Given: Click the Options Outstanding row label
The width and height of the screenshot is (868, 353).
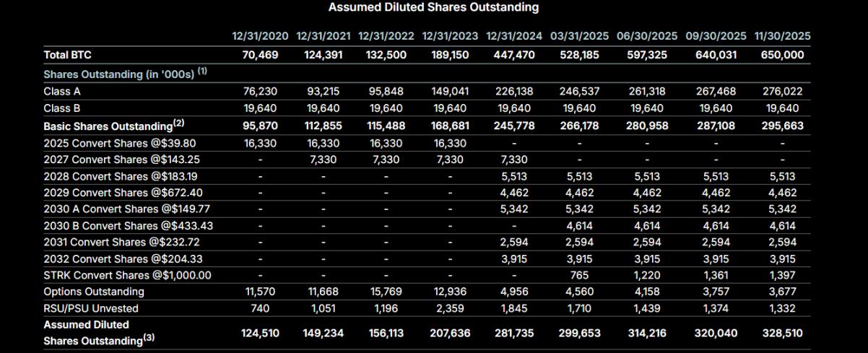Looking at the screenshot, I should coord(93,292).
